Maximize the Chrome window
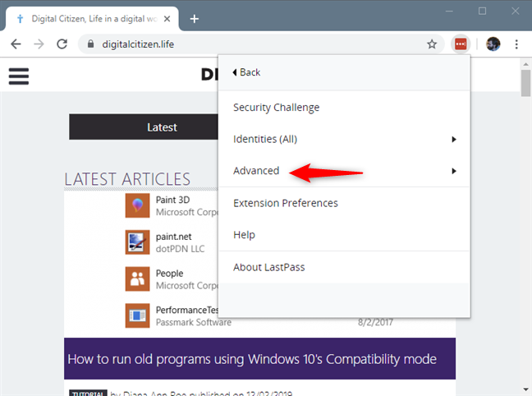Viewport: 532px width, 396px height. pos(482,12)
